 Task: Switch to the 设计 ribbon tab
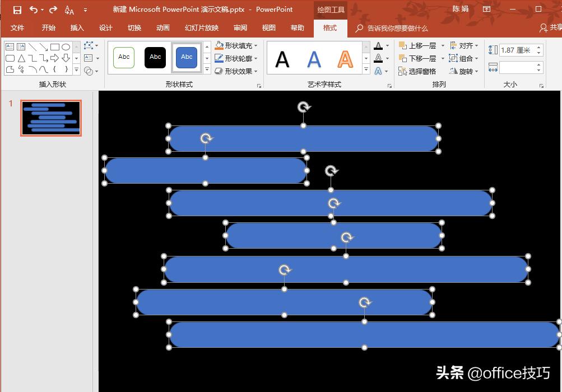pos(105,27)
